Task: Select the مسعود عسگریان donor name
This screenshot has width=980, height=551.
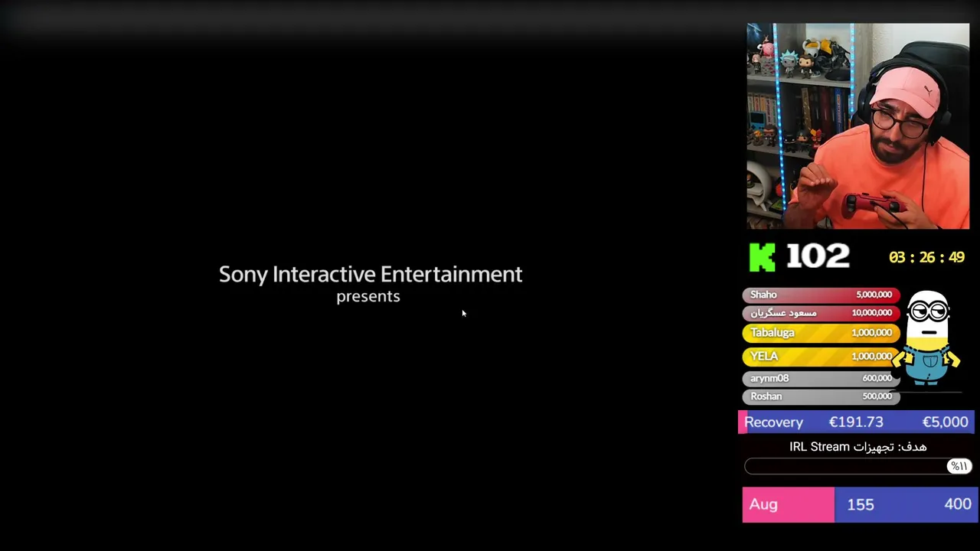Action: coord(783,313)
